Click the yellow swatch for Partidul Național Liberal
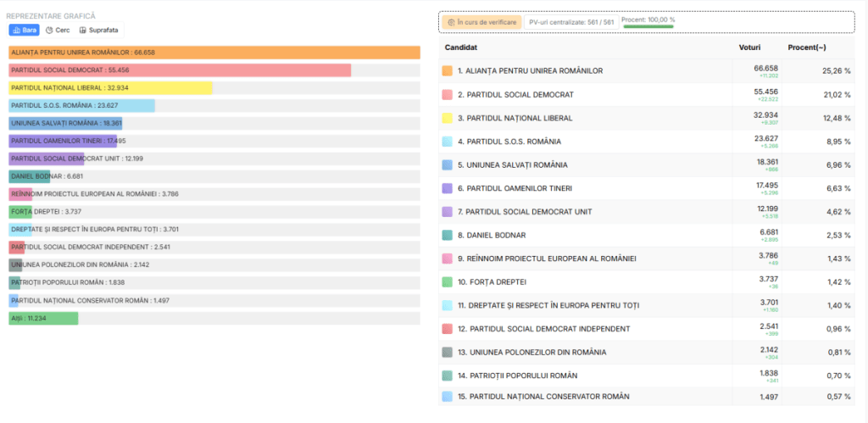Screen dimensions: 868x423 448,118
